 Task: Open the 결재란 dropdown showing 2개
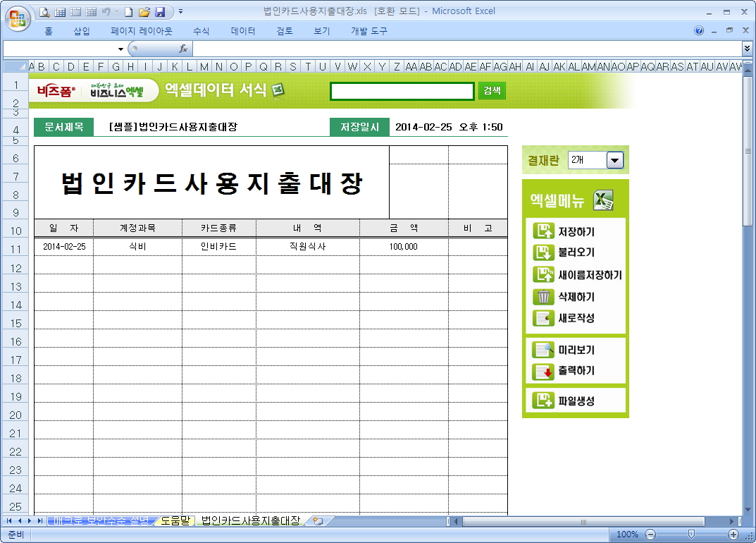pyautogui.click(x=615, y=161)
